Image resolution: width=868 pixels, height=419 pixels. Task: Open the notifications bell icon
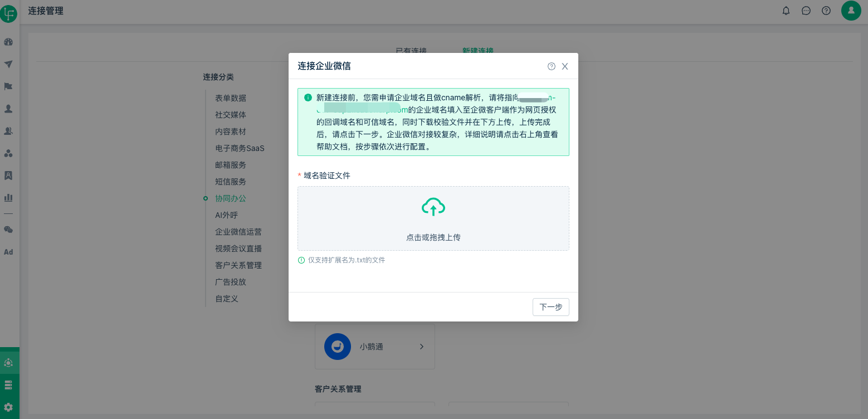click(x=786, y=11)
